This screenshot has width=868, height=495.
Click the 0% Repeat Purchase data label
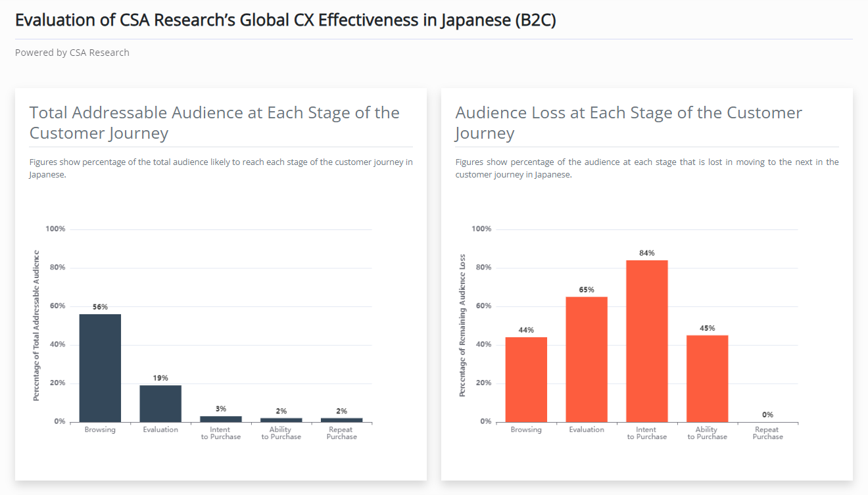click(x=767, y=415)
